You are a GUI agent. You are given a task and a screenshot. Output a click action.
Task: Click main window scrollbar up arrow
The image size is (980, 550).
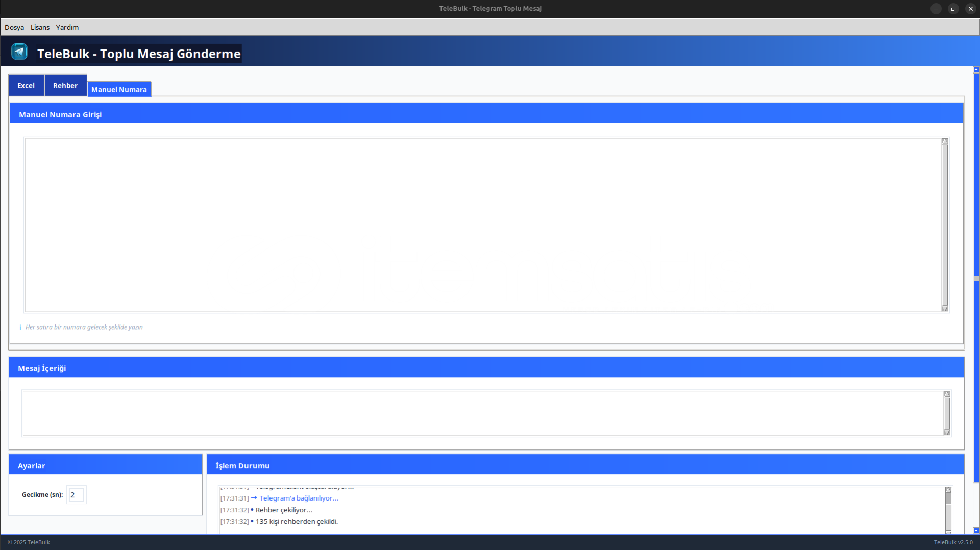coord(976,70)
